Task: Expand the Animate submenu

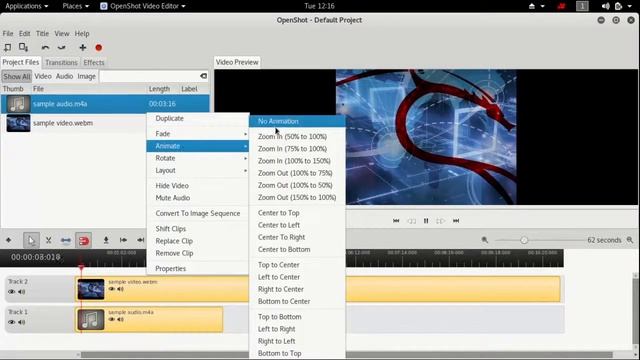Action: click(198, 146)
